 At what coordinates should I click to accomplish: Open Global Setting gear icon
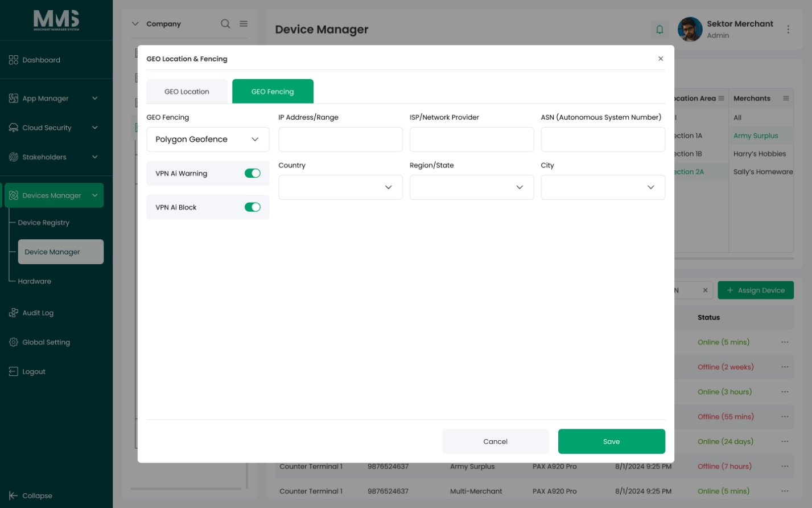click(x=14, y=342)
